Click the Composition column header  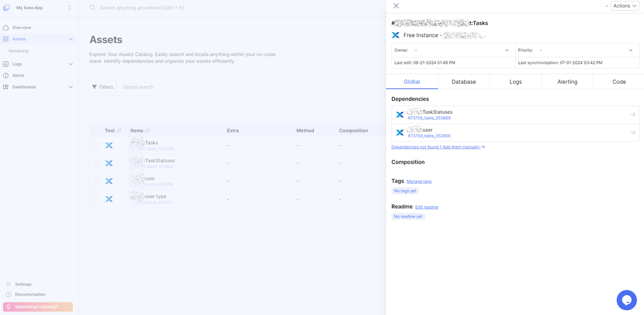pyautogui.click(x=354, y=130)
